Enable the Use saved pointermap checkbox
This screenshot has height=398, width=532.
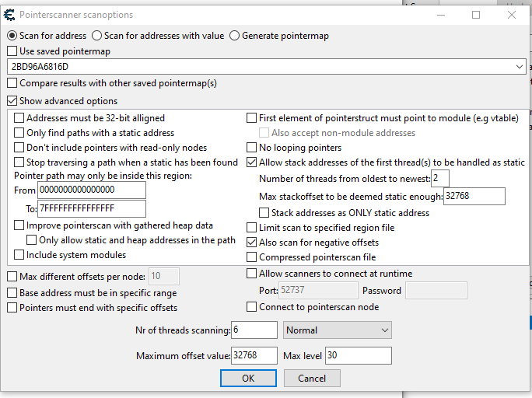[12, 51]
